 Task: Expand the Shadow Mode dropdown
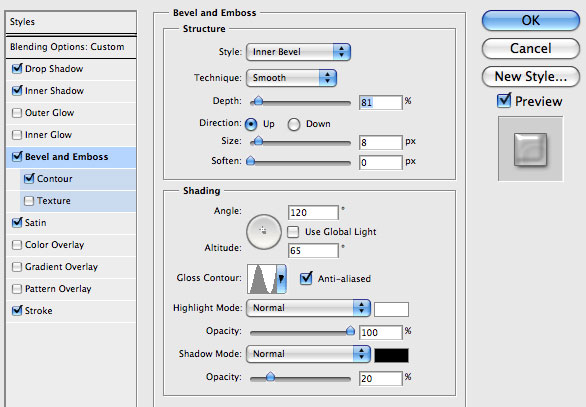(x=308, y=354)
